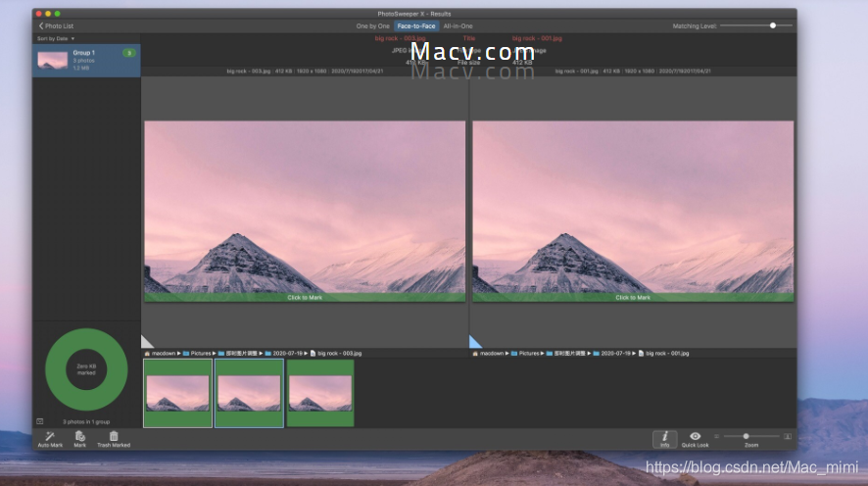Click big rock - 003.jpg in path bar
Image resolution: width=868 pixels, height=486 pixels.
pos(336,353)
